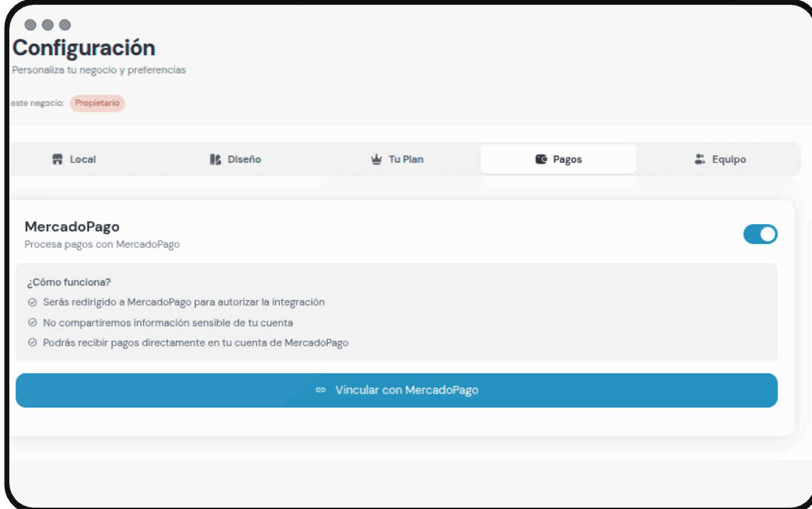Viewport: 812px width, 509px height.
Task: Click the first gray window control dot
Action: 30,24
